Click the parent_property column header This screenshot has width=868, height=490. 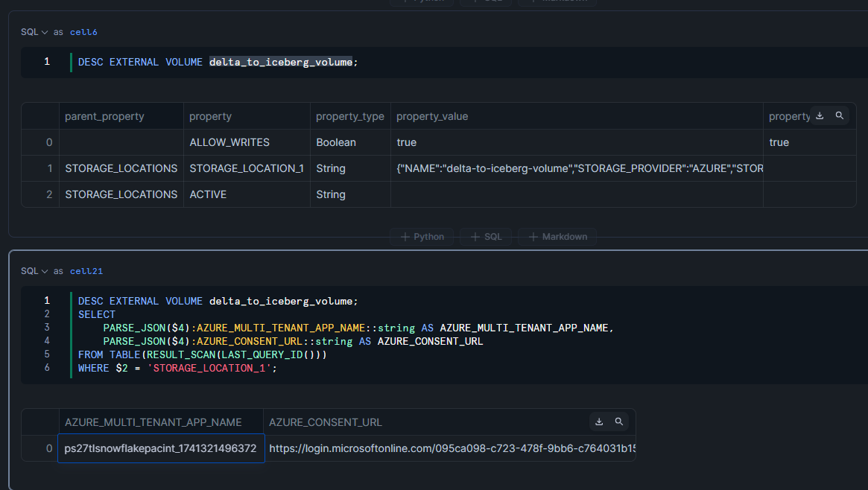(x=121, y=116)
